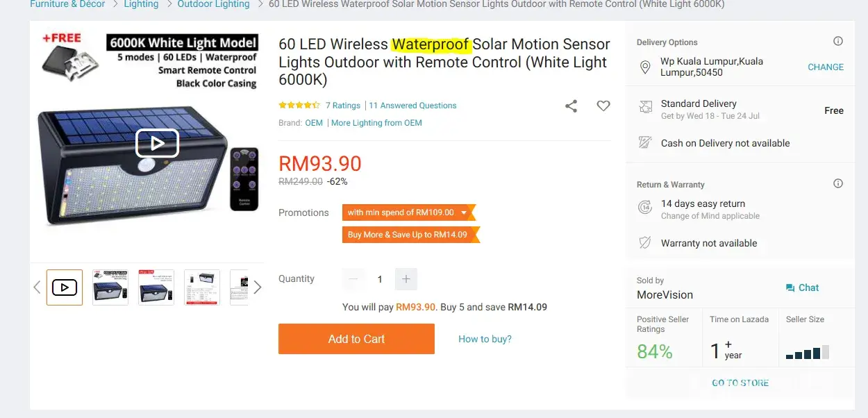The width and height of the screenshot is (868, 418).
Task: Decrease quantity with minus button
Action: [353, 279]
